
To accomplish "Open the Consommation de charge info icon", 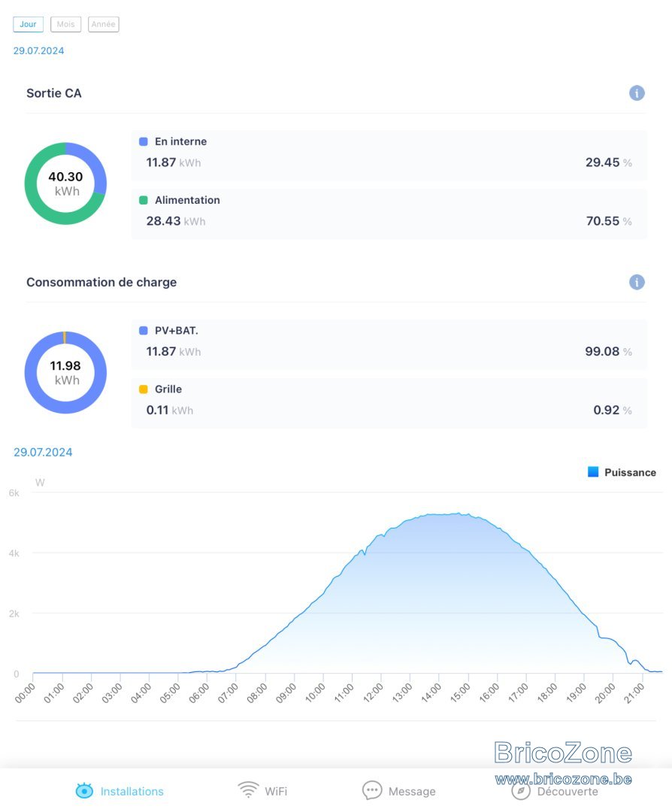I will pos(636,282).
